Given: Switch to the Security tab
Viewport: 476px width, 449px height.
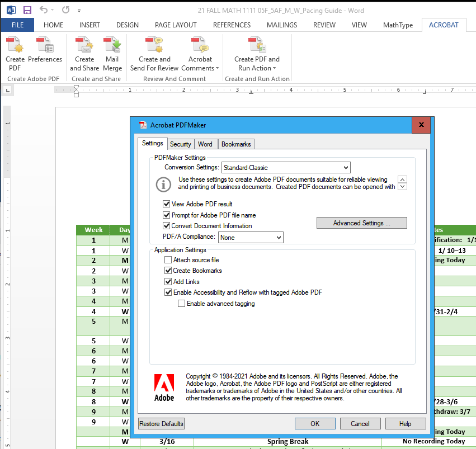Looking at the screenshot, I should point(180,144).
